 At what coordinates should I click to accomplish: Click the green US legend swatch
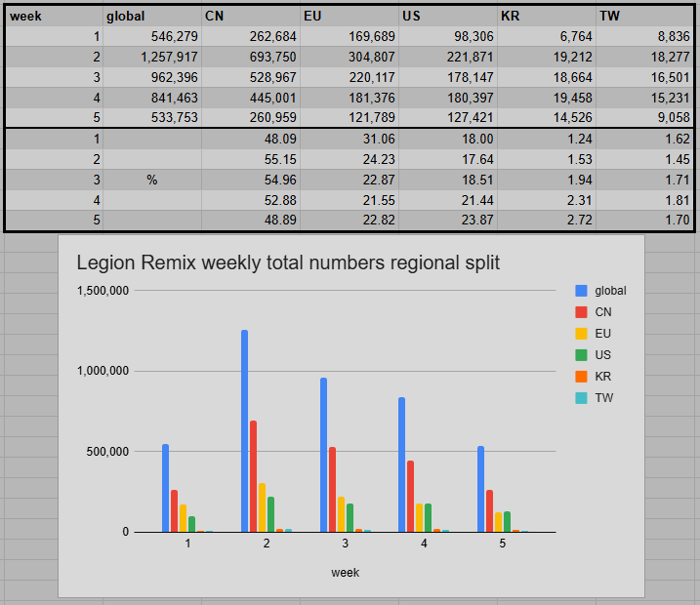point(582,355)
